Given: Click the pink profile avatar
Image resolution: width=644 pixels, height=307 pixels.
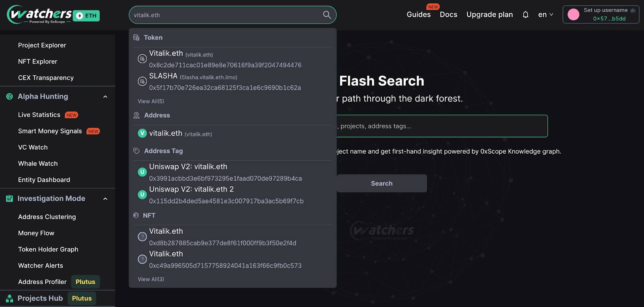Looking at the screenshot, I should click(x=573, y=14).
